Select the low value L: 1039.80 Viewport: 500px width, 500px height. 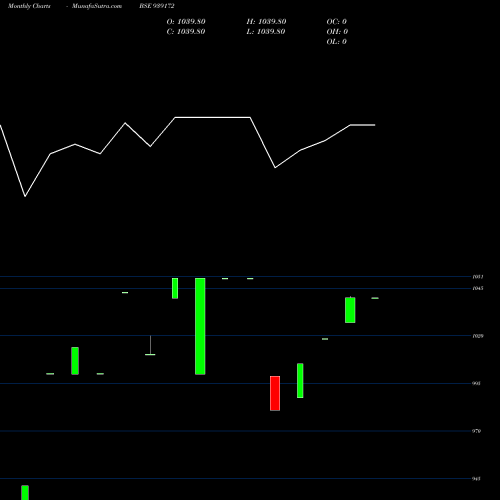(x=266, y=32)
